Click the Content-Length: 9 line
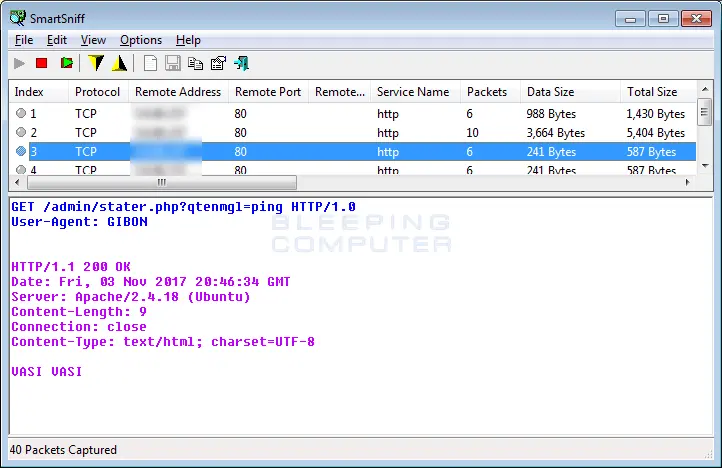722x468 pixels. [x=79, y=312]
